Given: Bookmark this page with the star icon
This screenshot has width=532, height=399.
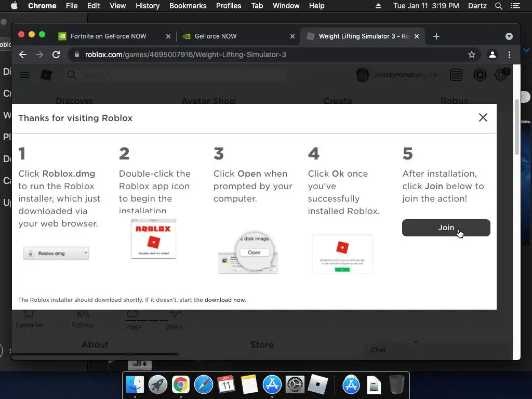Looking at the screenshot, I should pos(472,55).
